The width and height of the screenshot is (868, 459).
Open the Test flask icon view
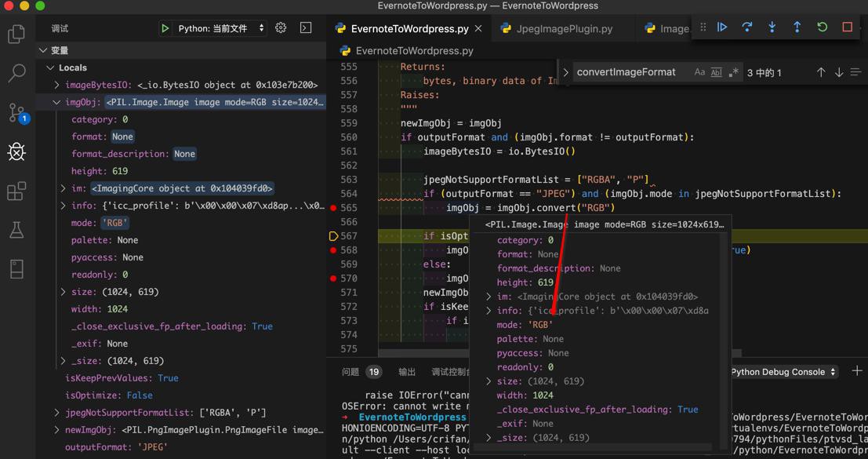(16, 230)
